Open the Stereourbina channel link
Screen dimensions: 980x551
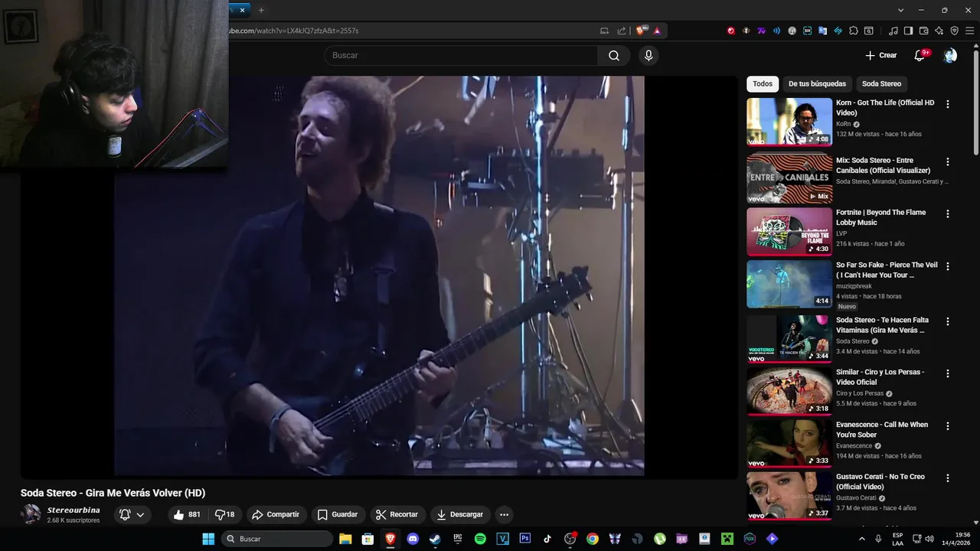(x=73, y=510)
